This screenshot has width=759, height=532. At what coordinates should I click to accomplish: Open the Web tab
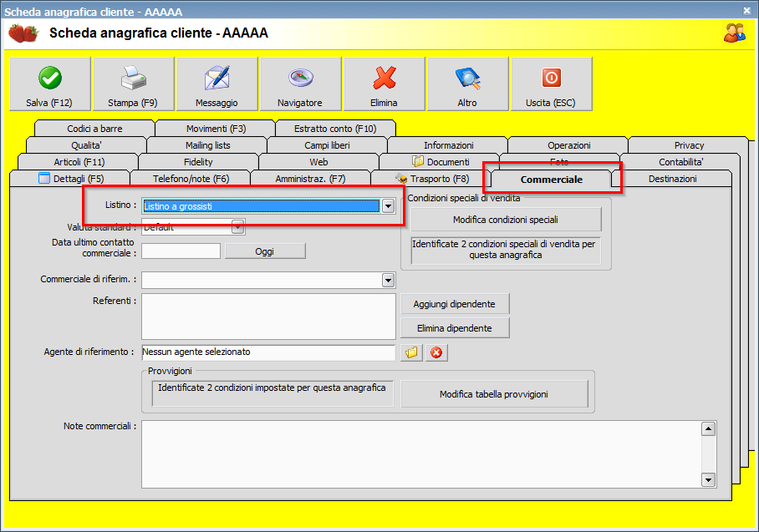(x=319, y=161)
